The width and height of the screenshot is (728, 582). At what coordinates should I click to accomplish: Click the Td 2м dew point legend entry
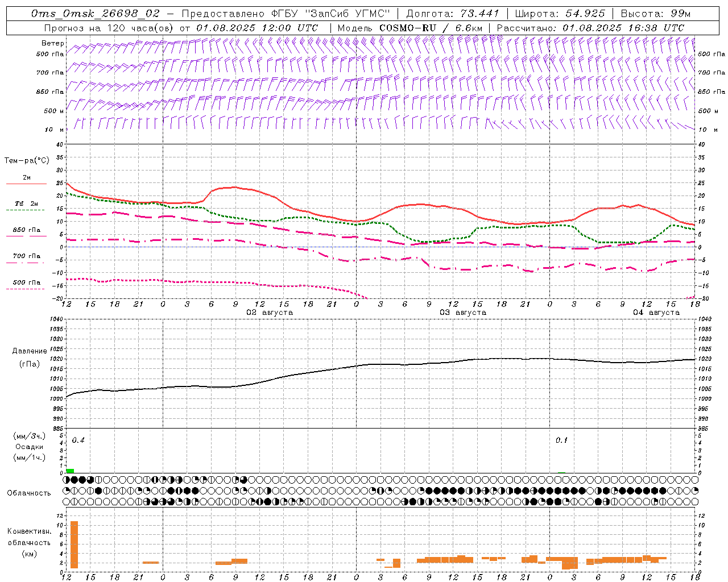click(x=26, y=203)
